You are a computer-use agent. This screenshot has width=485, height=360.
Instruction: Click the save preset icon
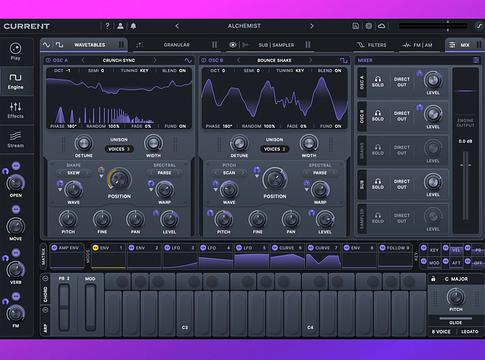click(x=356, y=26)
